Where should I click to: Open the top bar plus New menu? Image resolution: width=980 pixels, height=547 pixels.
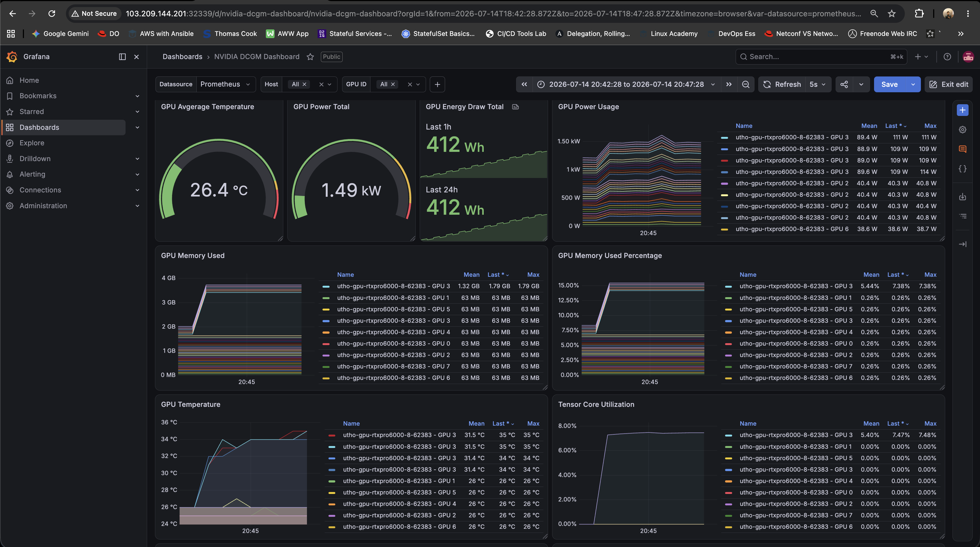pos(921,57)
